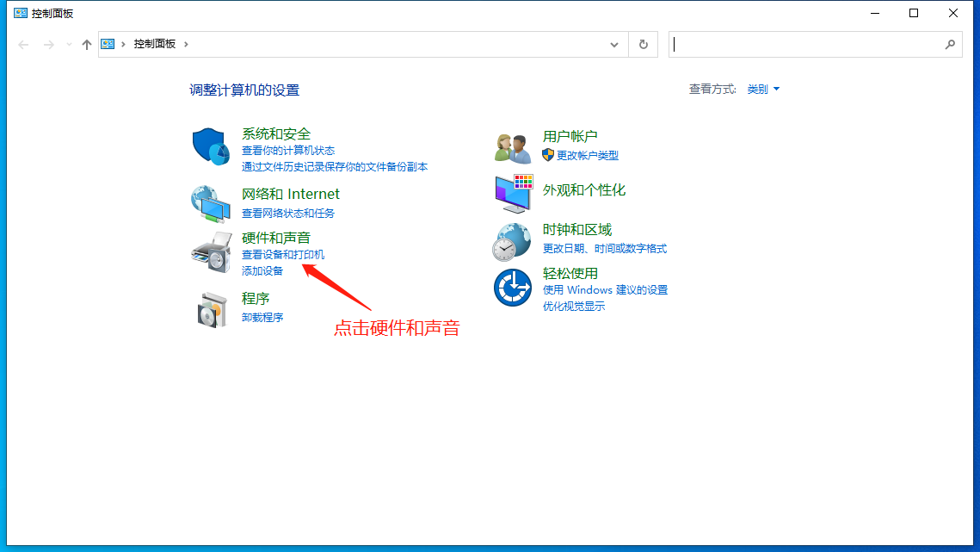Open the 时钟和区域 clock icon
Image resolution: width=980 pixels, height=552 pixels.
pyautogui.click(x=512, y=240)
